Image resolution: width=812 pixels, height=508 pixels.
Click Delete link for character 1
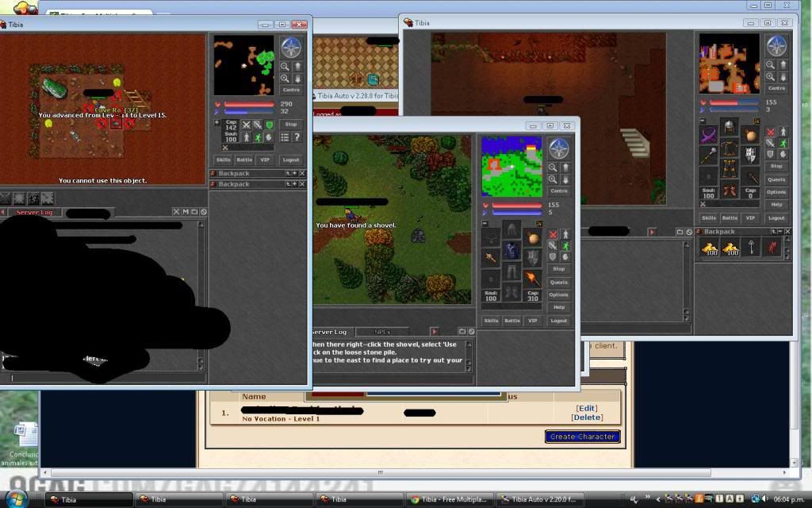point(587,418)
